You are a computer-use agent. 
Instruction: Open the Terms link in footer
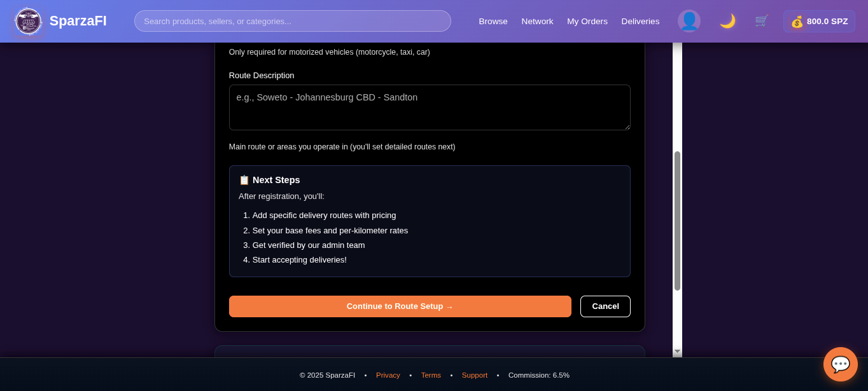[431, 375]
